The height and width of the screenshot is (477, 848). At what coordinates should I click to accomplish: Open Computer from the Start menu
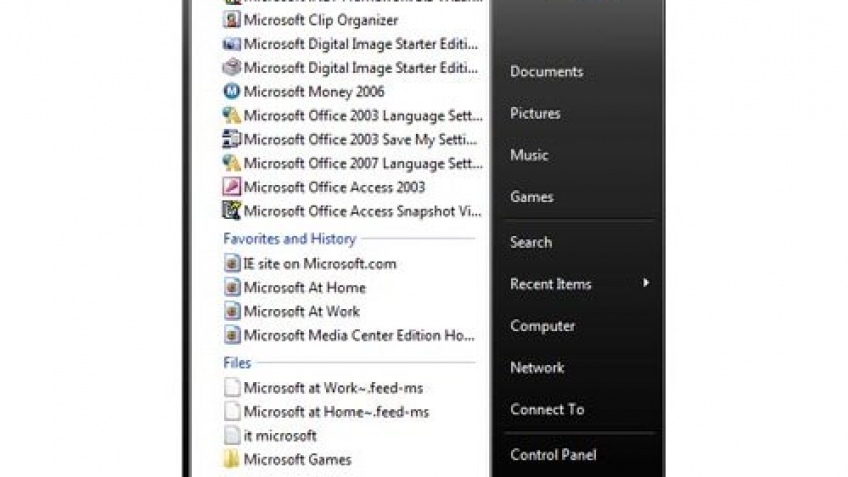point(542,326)
